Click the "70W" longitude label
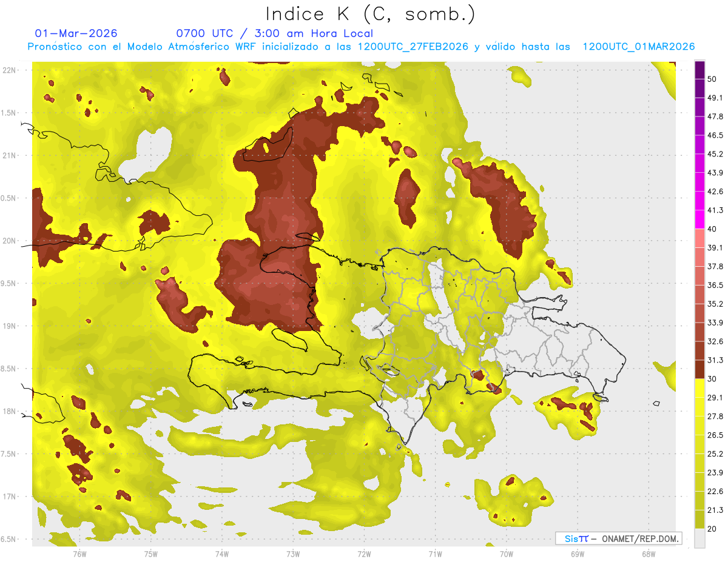Viewport: 728px width, 562px height. point(506,554)
